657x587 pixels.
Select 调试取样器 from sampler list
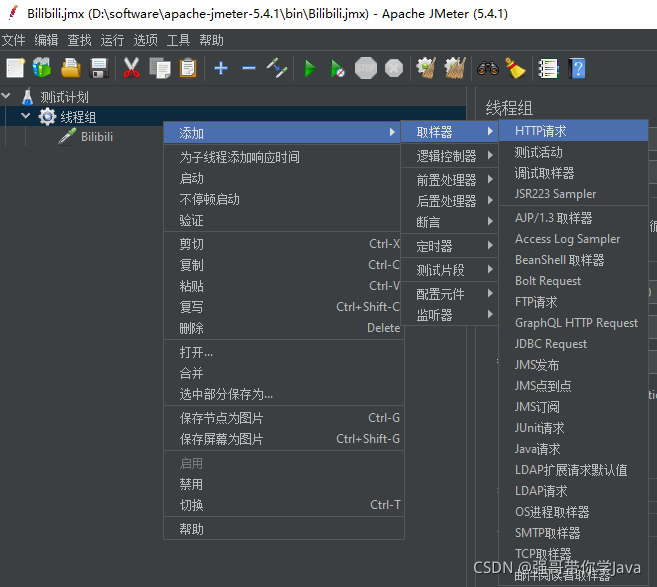tap(574, 173)
